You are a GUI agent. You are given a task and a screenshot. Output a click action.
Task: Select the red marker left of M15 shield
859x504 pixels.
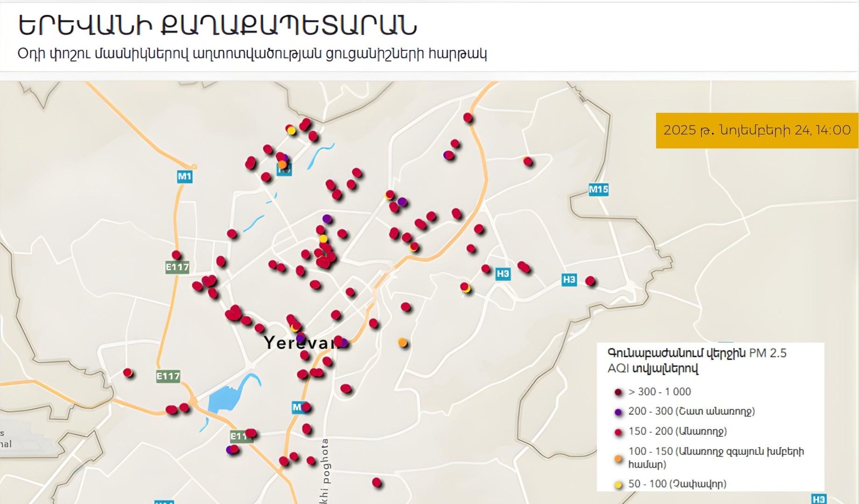[x=528, y=161]
